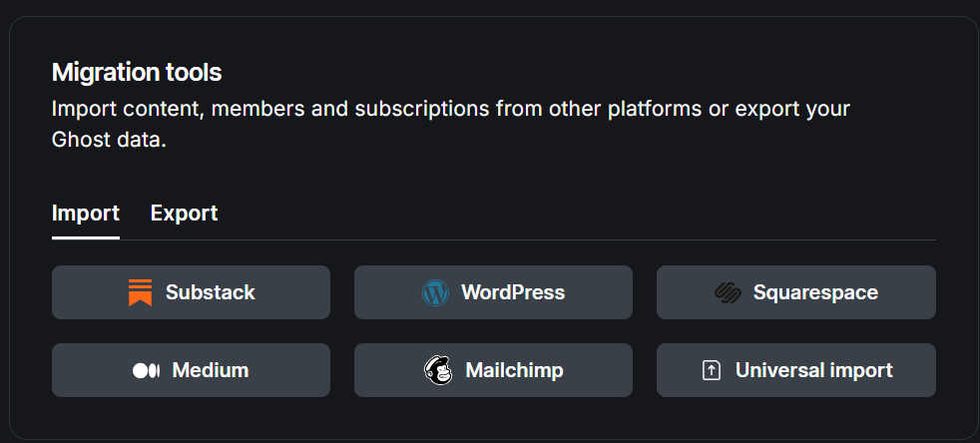The height and width of the screenshot is (443, 980).
Task: Start a Substack import via its label
Action: pyautogui.click(x=210, y=292)
